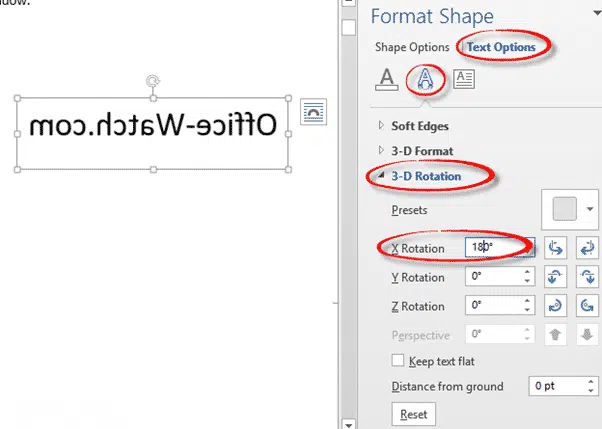Open Layout Options button beside text box
The image size is (602, 429).
click(313, 112)
